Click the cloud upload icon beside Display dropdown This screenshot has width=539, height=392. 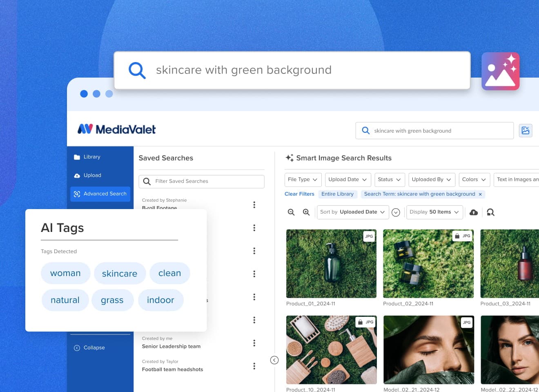coord(473,212)
